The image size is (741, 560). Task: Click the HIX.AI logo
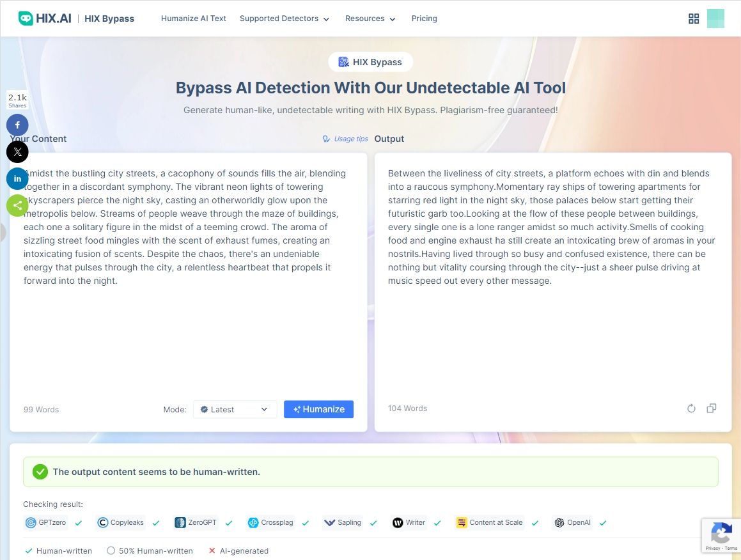(x=45, y=19)
